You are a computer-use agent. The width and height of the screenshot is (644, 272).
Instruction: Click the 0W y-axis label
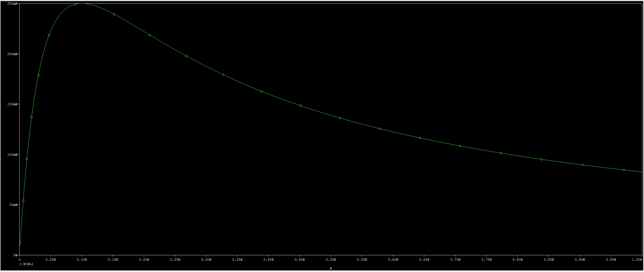click(15, 255)
